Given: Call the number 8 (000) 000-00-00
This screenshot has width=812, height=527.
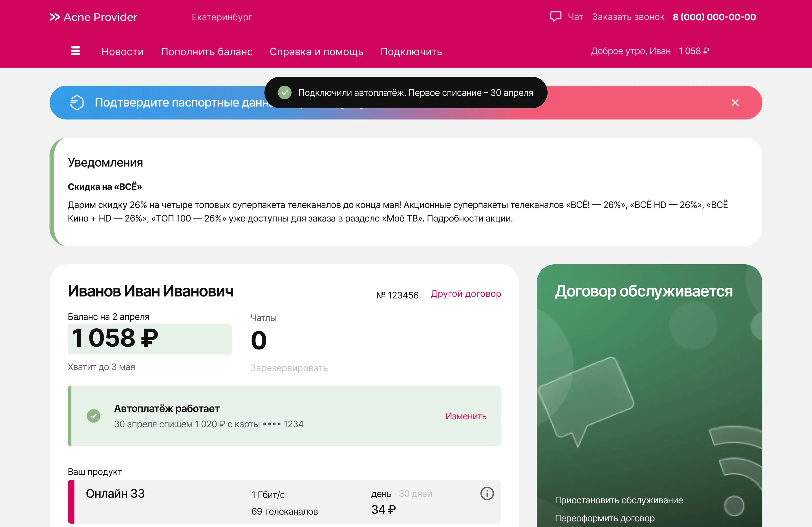Looking at the screenshot, I should pyautogui.click(x=714, y=17).
